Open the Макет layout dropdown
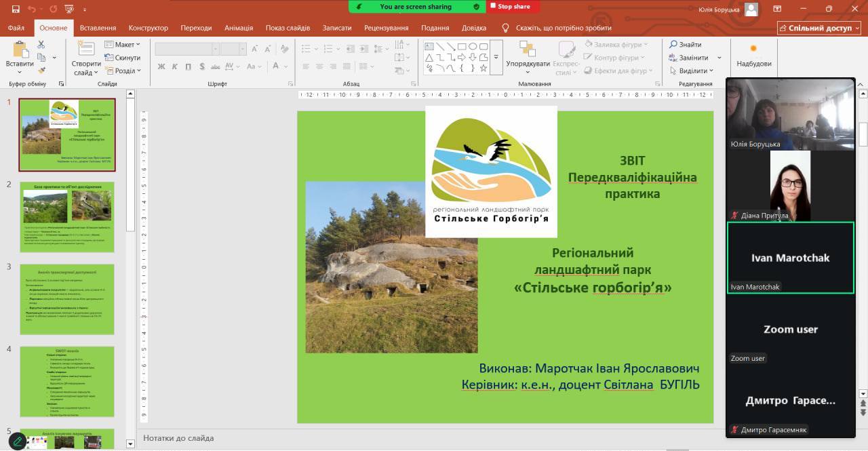Image resolution: width=868 pixels, height=451 pixels. pyautogui.click(x=123, y=45)
